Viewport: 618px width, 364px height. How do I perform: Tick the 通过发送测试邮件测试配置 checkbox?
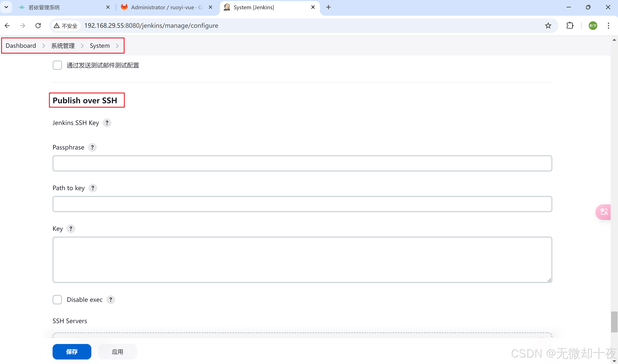[57, 65]
